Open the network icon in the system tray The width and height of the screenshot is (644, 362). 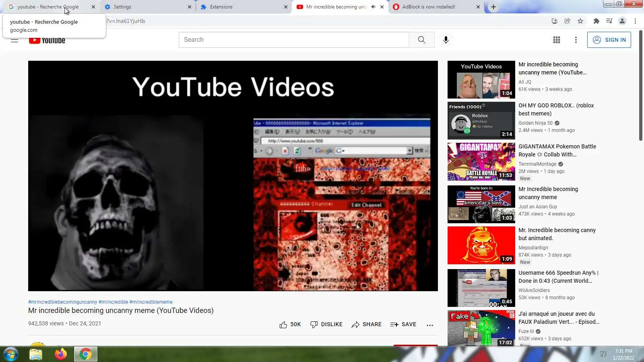[x=603, y=354]
